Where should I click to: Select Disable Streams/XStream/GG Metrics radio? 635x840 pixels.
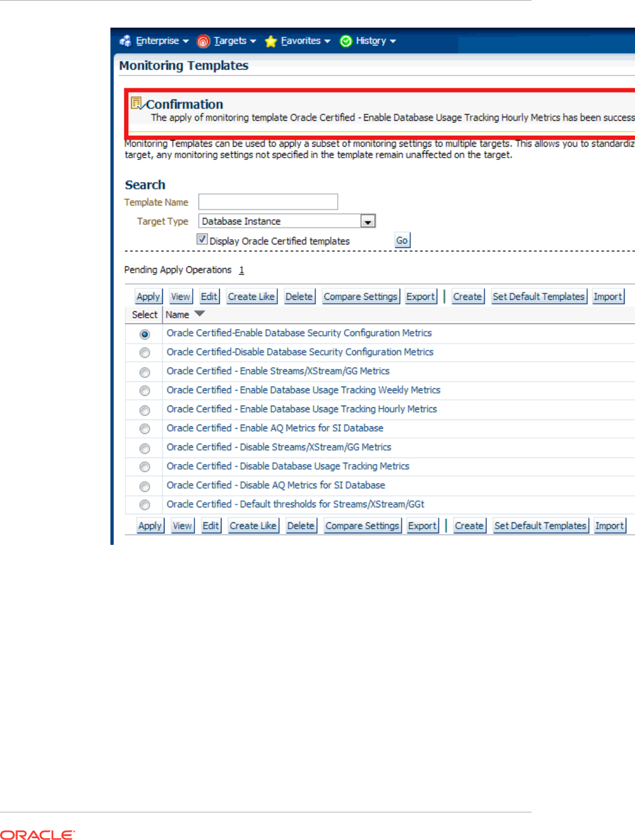coord(145,448)
